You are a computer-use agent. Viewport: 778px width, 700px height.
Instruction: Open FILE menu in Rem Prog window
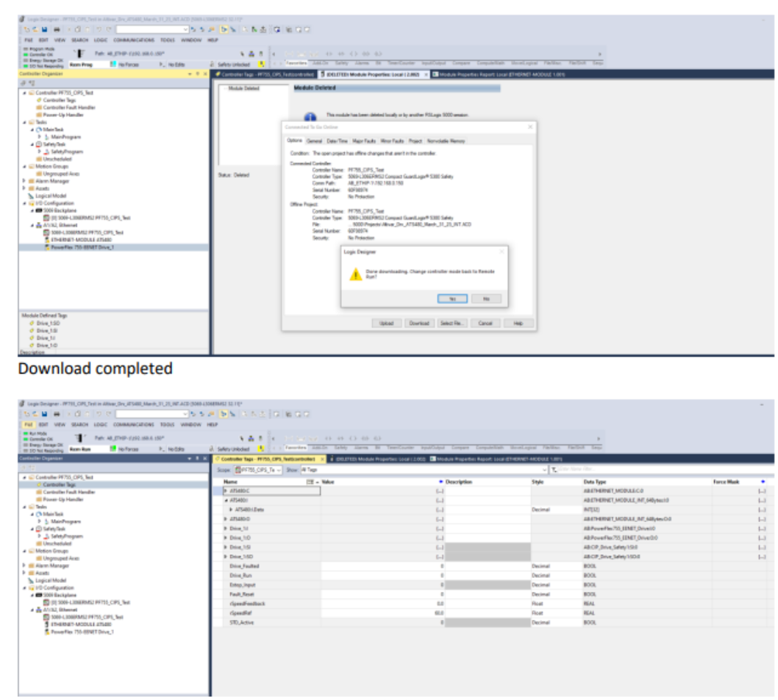(29, 40)
